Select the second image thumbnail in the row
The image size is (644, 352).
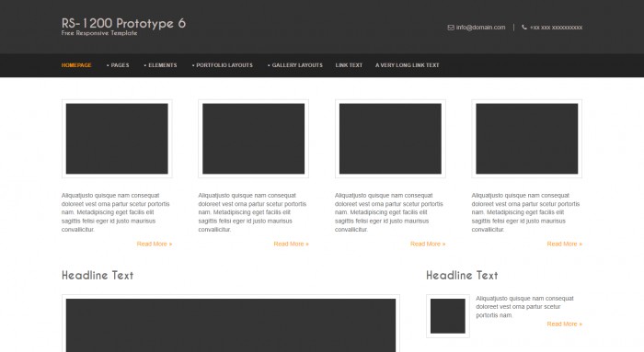pyautogui.click(x=253, y=139)
